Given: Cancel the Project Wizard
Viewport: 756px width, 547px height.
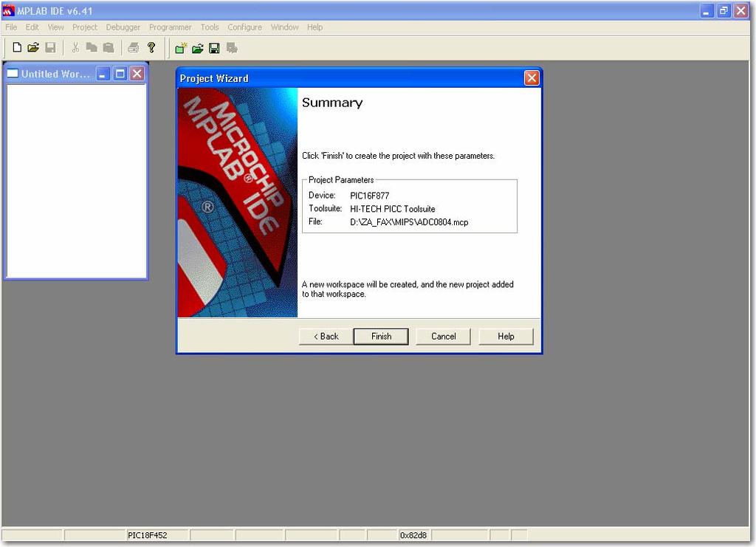Looking at the screenshot, I should (x=443, y=337).
